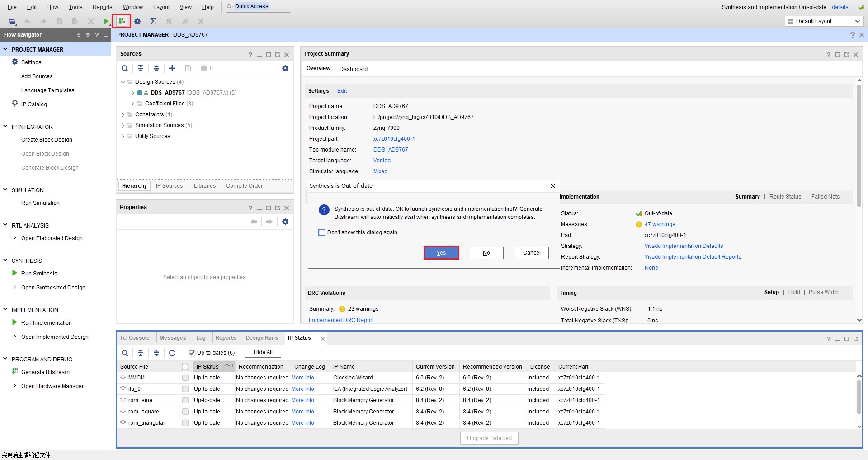Click the Properties forward arrow
The width and height of the screenshot is (868, 460).
[269, 222]
